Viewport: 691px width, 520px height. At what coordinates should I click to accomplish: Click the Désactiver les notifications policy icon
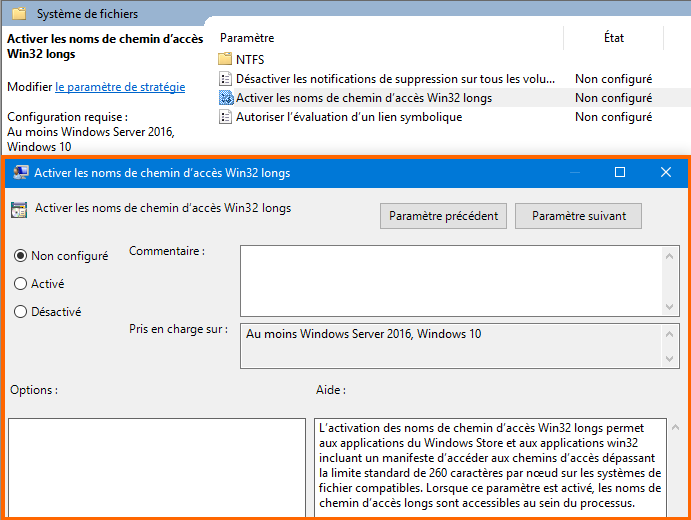[225, 79]
